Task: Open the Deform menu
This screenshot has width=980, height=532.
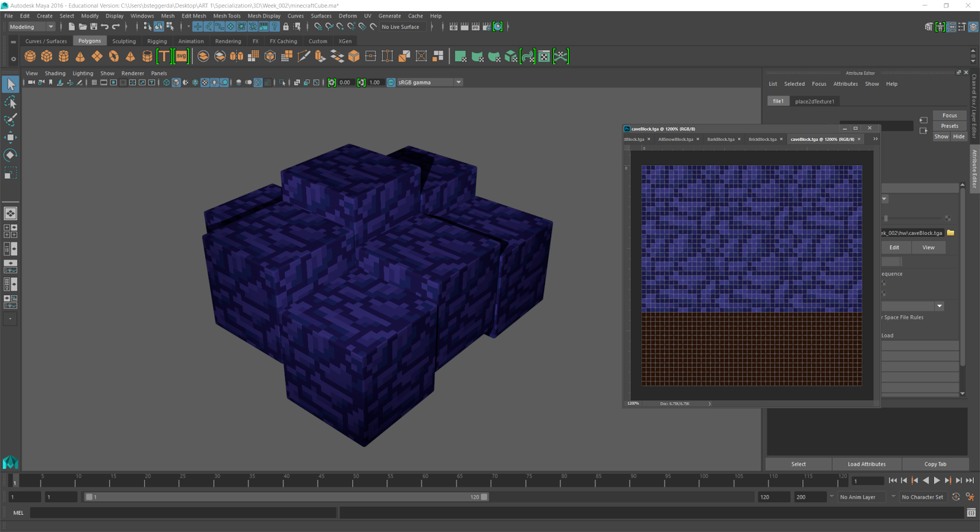Action: pyautogui.click(x=348, y=16)
